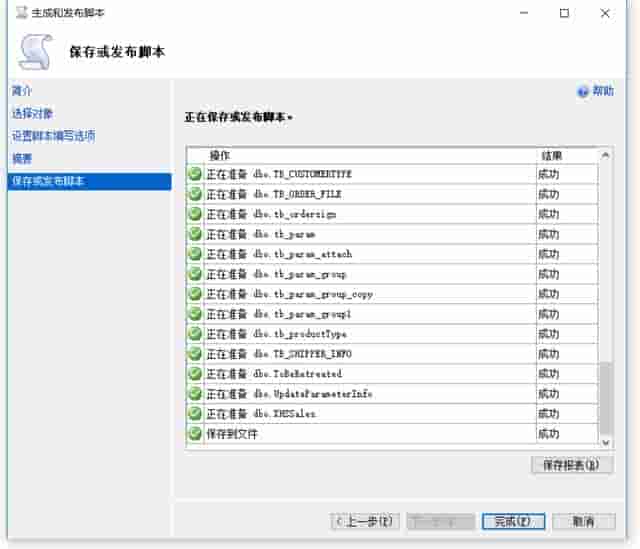Go back with the 上一步 button
The image size is (640, 549).
click(x=365, y=521)
